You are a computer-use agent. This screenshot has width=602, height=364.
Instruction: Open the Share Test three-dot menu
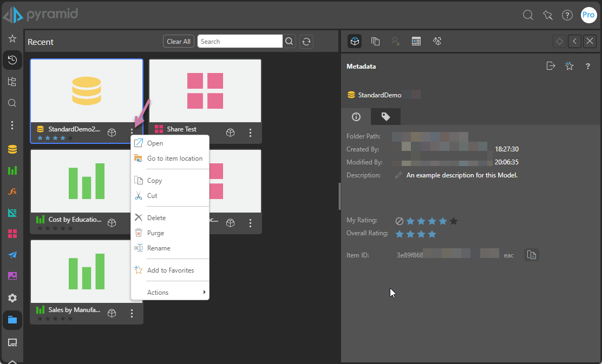[x=250, y=133]
